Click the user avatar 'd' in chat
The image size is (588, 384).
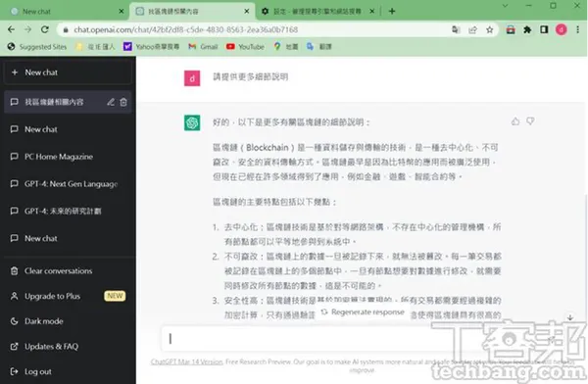192,78
